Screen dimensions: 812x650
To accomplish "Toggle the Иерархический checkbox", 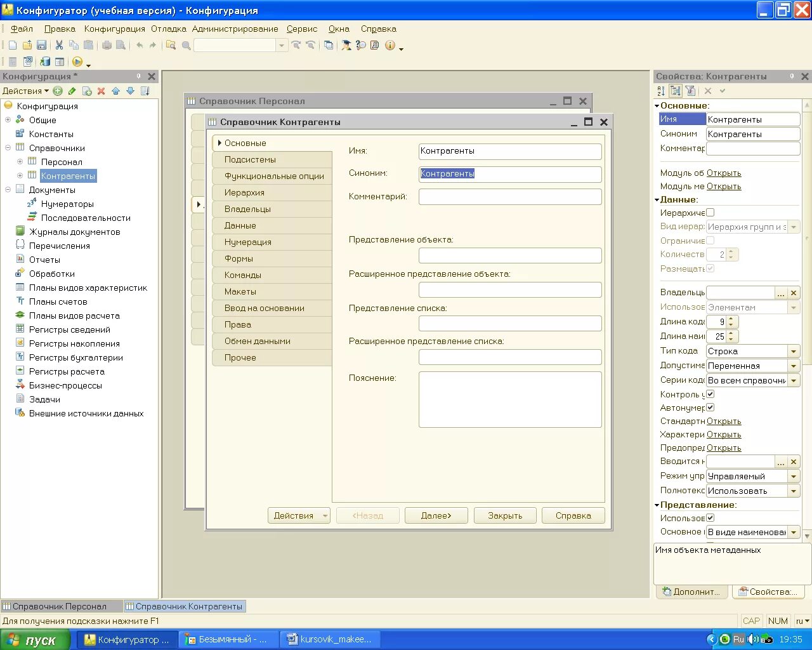I will point(710,213).
